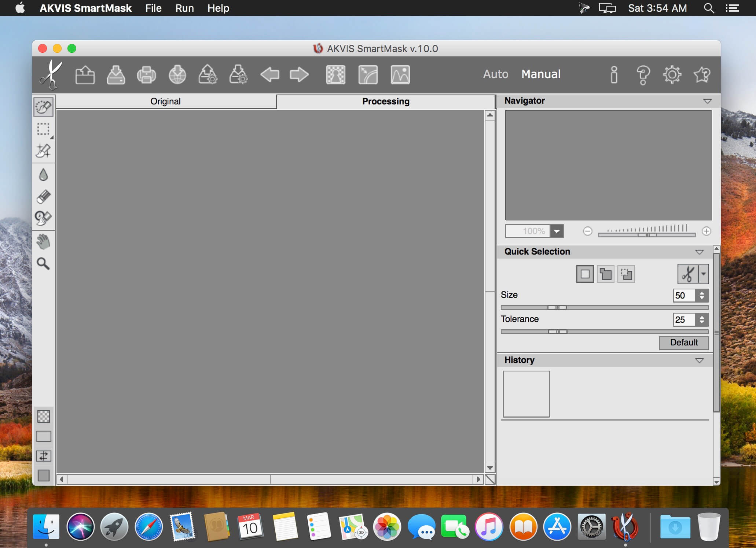Click the Size value input field
Screen dimensions: 756x548
pos(684,296)
